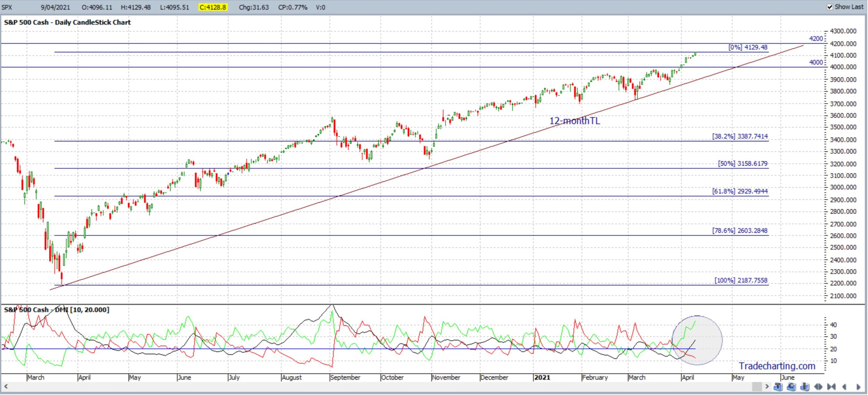Click the DMI axis value 40
Image resolution: width=868 pixels, height=395 pixels.
click(833, 324)
